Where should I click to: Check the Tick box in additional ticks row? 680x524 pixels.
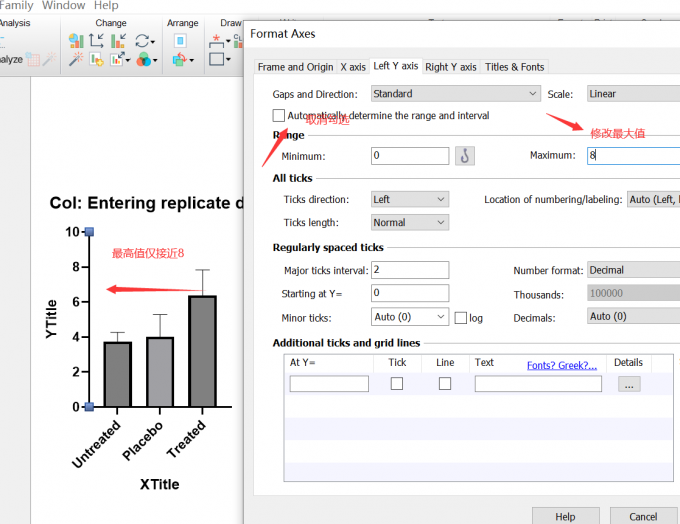pyautogui.click(x=397, y=384)
